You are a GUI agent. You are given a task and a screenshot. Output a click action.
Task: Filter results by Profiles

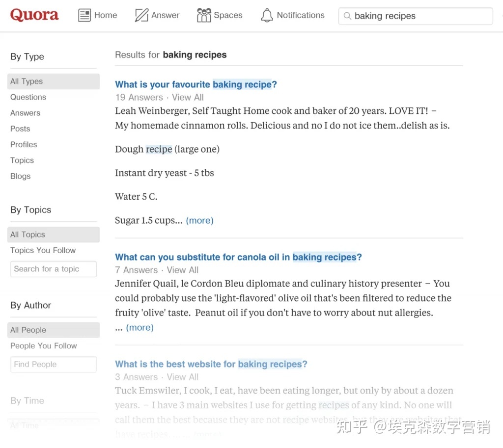24,145
